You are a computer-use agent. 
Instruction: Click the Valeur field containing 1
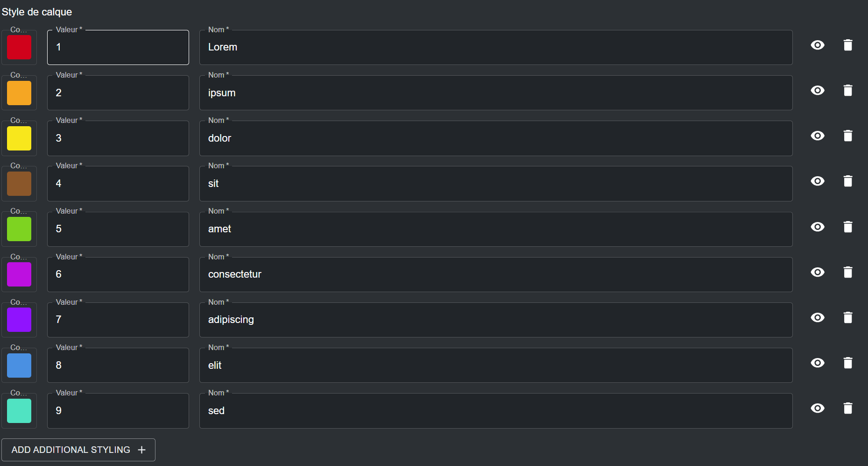(x=118, y=47)
